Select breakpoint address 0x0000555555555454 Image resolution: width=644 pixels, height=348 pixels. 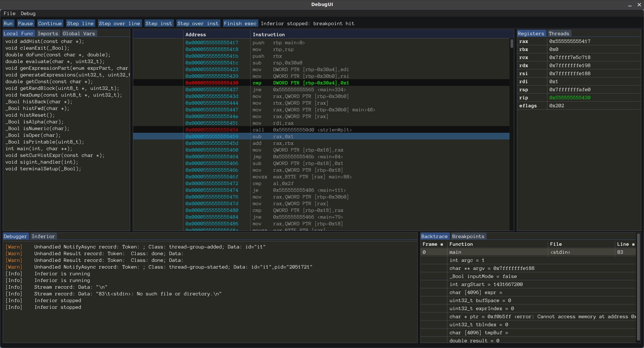(212, 130)
